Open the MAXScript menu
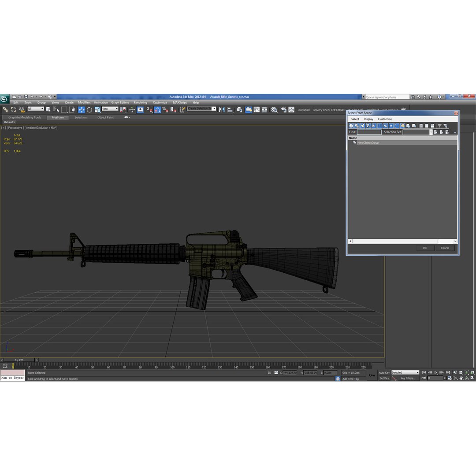This screenshot has width=476, height=476. click(x=180, y=103)
